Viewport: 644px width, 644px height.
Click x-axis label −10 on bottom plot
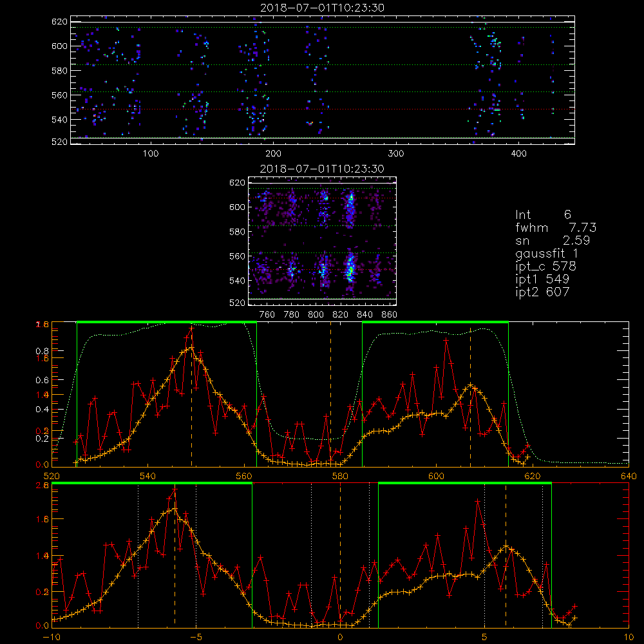tap(52, 638)
